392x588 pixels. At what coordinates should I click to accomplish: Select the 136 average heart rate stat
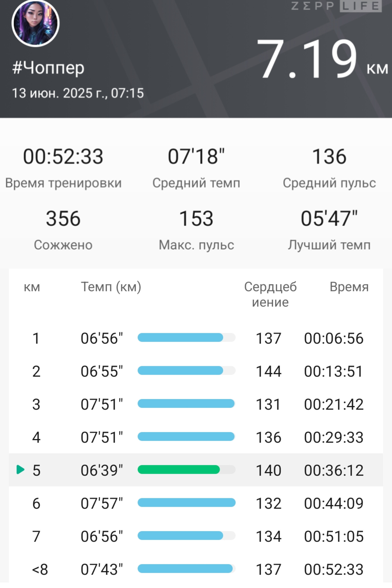tap(329, 157)
